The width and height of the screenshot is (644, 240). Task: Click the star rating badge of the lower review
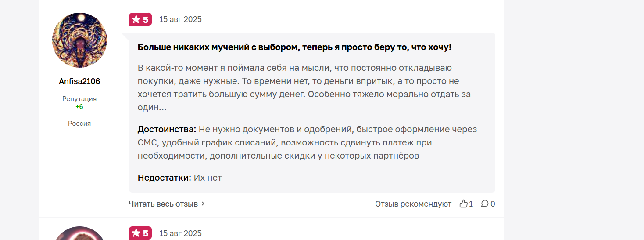140,233
